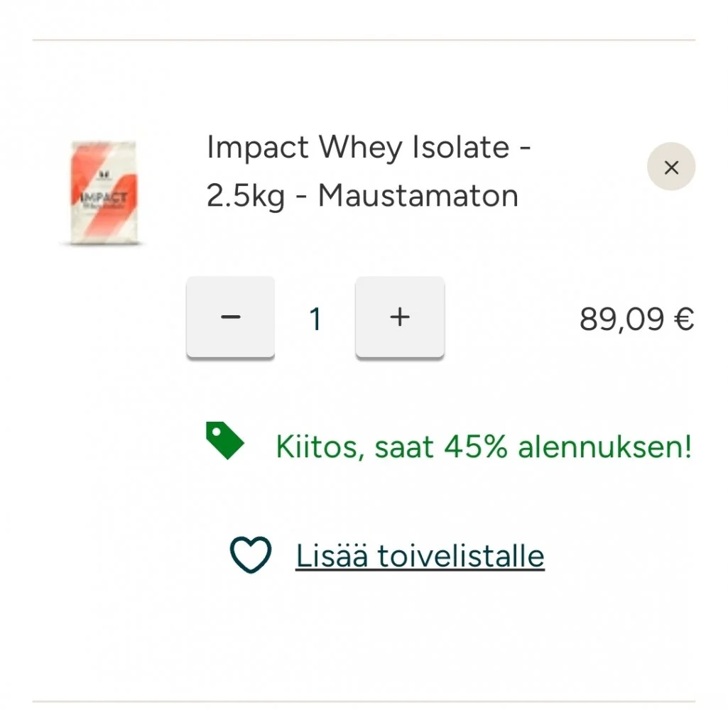Click the green discount tag icon
Screen dimensions: 728x710
pos(224,441)
